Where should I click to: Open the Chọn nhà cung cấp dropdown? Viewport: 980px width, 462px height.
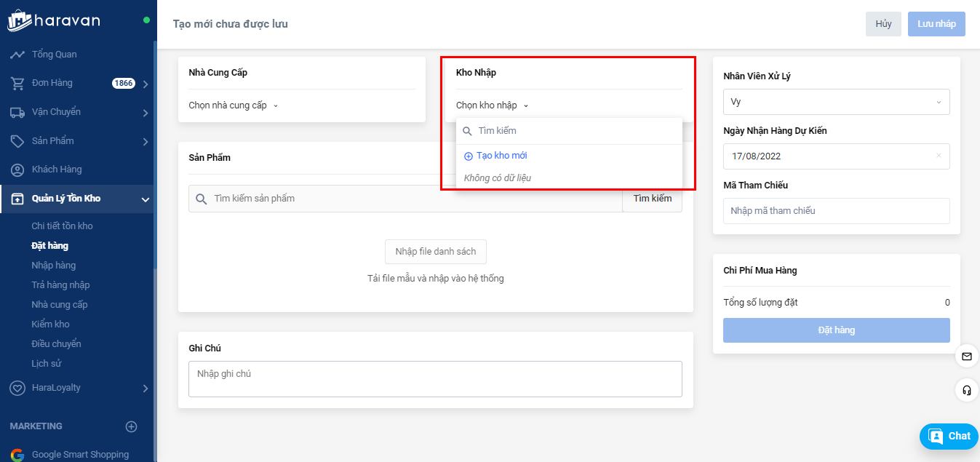(233, 105)
